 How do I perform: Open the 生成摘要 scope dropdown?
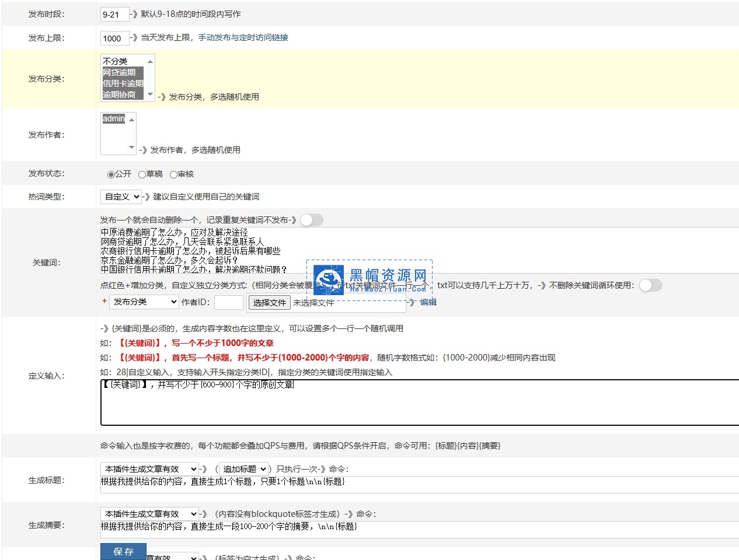pyautogui.click(x=149, y=514)
